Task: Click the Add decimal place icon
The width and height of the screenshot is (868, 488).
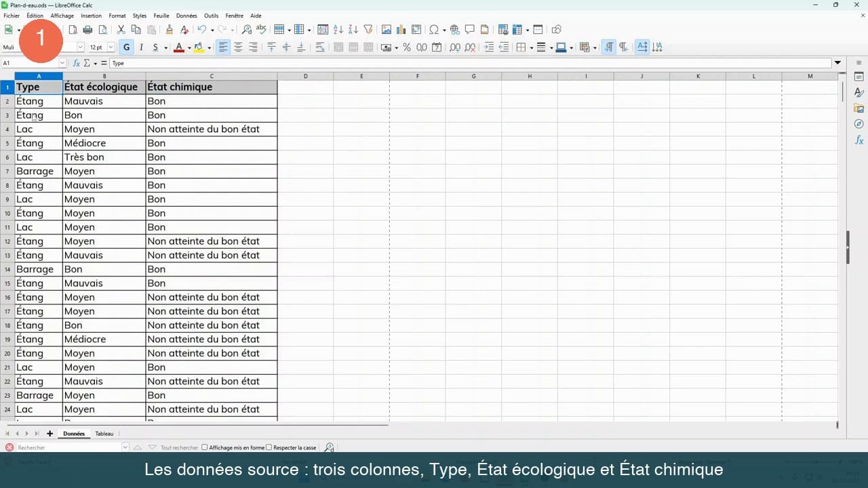Action: pyautogui.click(x=455, y=47)
